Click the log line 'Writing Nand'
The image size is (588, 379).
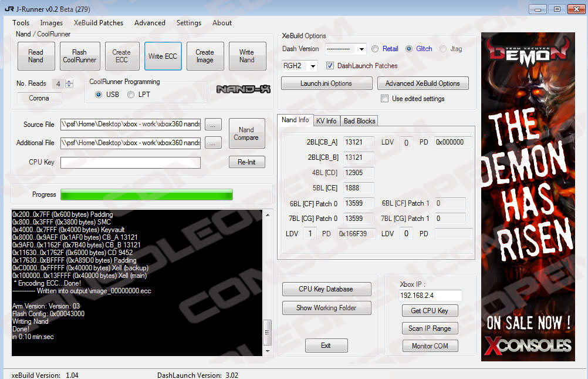(x=31, y=321)
